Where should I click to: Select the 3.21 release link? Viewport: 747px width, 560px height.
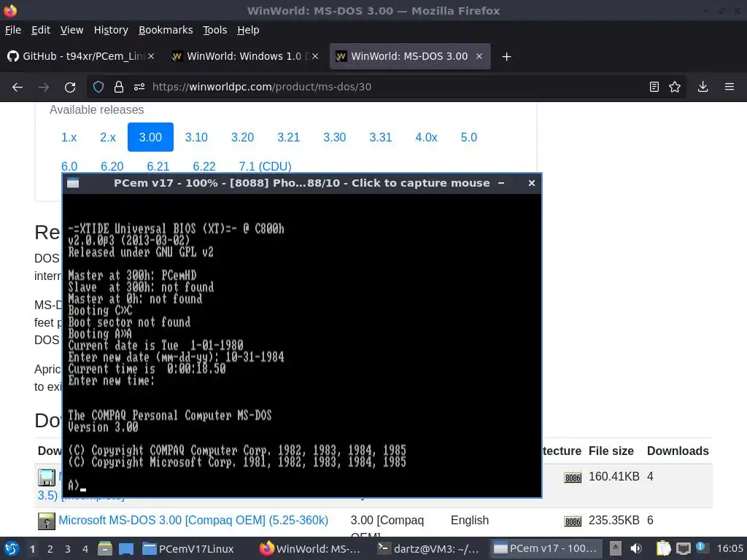(289, 137)
